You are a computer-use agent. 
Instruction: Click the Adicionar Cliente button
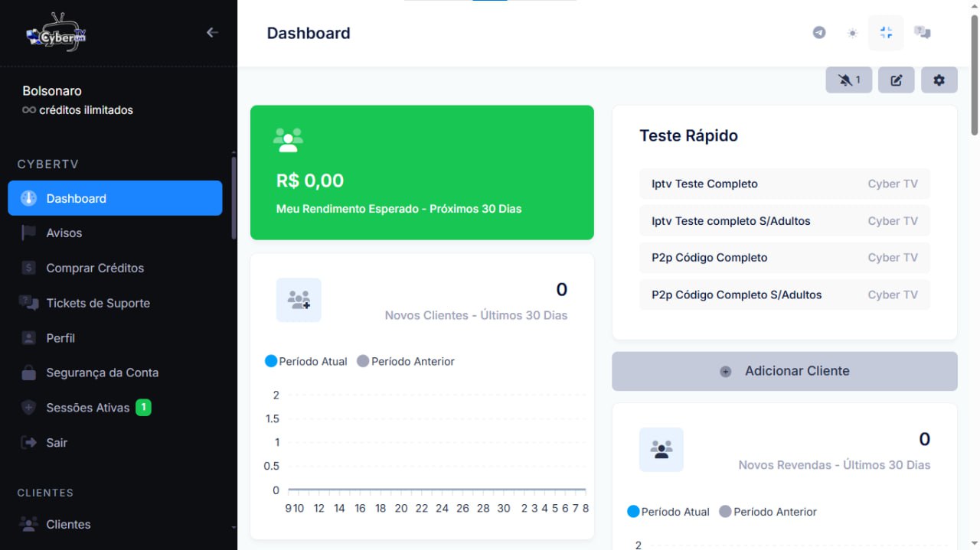tap(784, 371)
